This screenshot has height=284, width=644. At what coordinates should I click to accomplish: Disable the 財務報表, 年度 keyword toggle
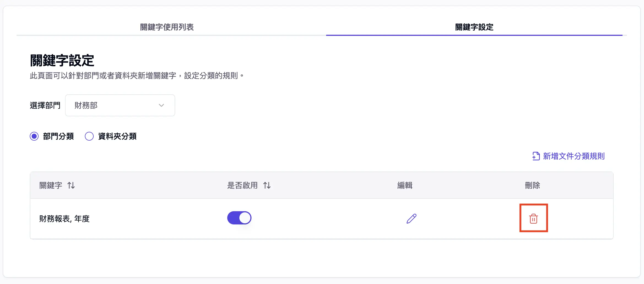[239, 218]
